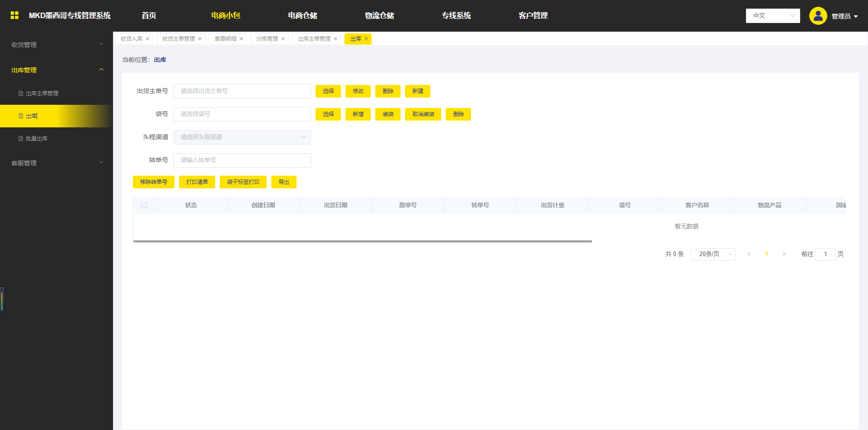This screenshot has width=868, height=430.
Task: Expand the 收货管理 sidebar section
Action: coord(57,44)
